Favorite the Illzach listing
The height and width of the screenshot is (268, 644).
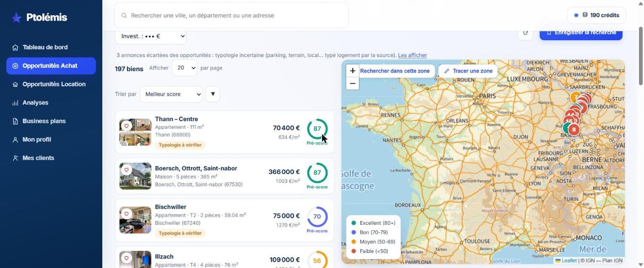coord(126,258)
